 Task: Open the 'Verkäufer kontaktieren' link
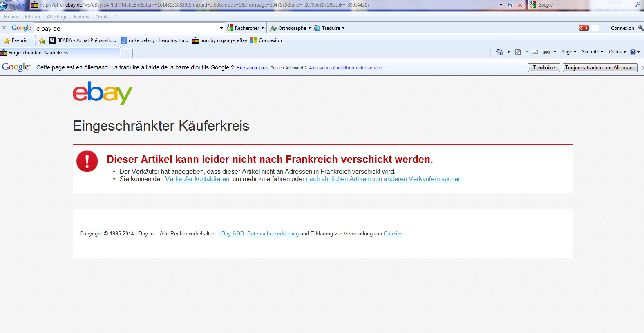click(x=197, y=179)
